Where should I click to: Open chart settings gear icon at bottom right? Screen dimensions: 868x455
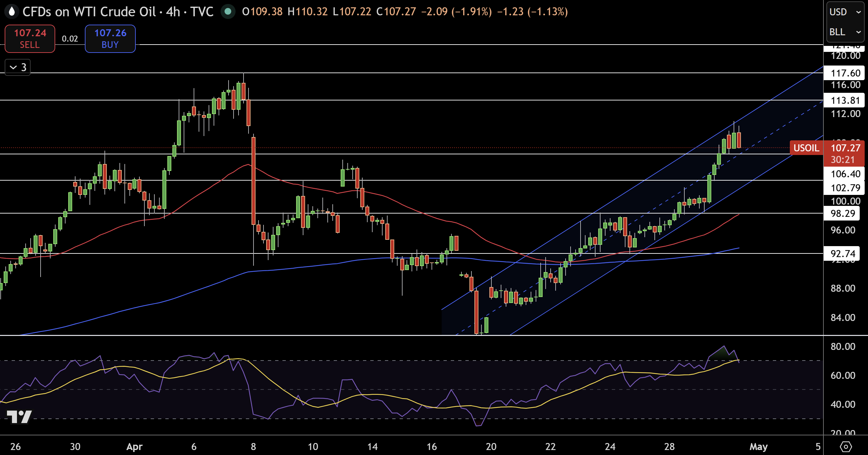(846, 447)
